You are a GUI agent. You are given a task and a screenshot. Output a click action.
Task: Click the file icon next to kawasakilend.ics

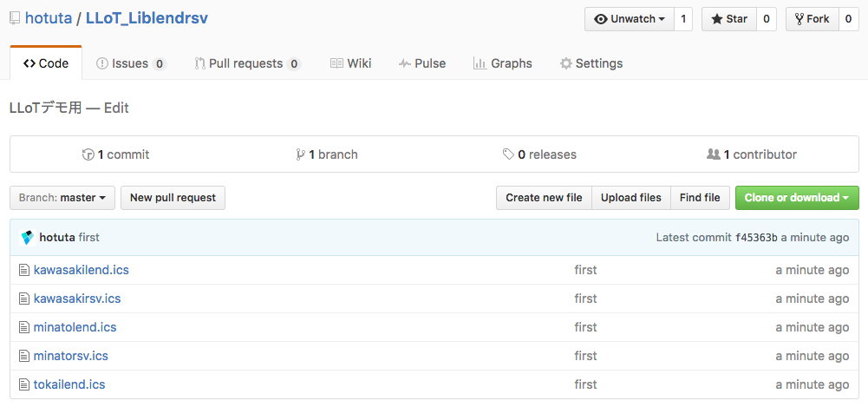pos(23,270)
